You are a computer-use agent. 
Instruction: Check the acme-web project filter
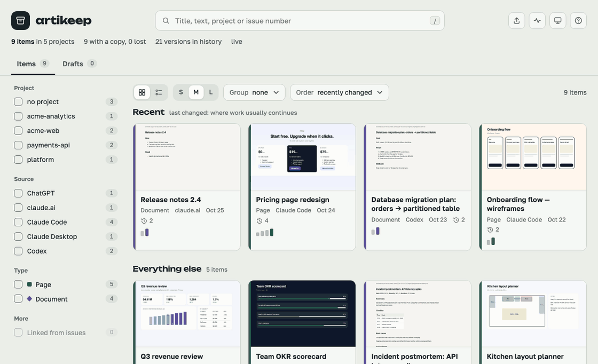click(x=18, y=131)
